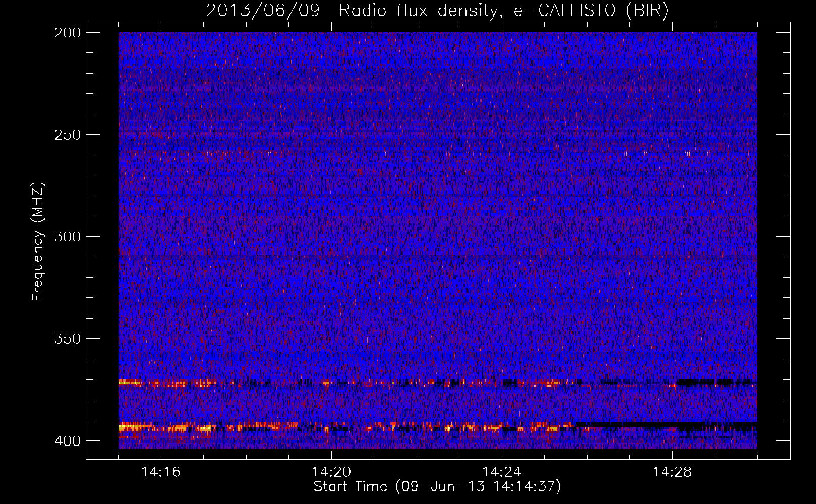Click the 14:24 time tick label
The height and width of the screenshot is (504, 816).
[x=502, y=472]
